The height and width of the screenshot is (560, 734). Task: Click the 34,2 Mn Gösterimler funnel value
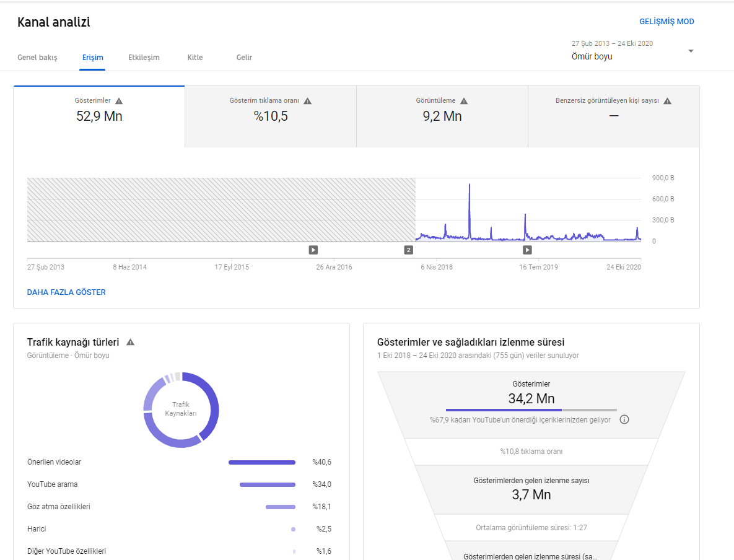pyautogui.click(x=531, y=398)
